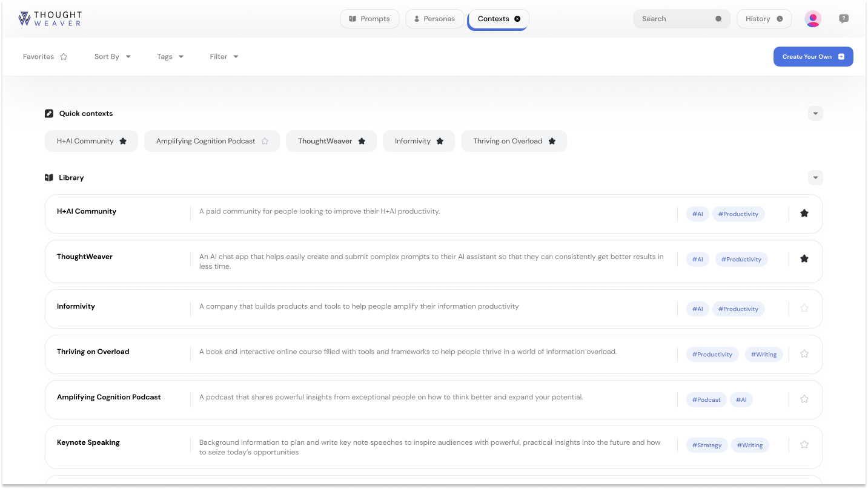
Task: Click #AI tag in Informivity library row
Action: [698, 309]
